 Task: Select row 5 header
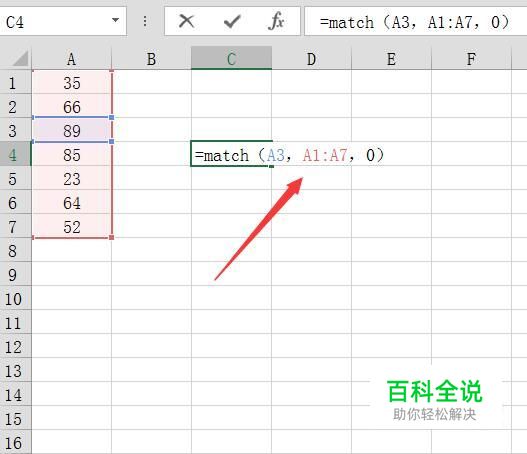click(x=15, y=178)
